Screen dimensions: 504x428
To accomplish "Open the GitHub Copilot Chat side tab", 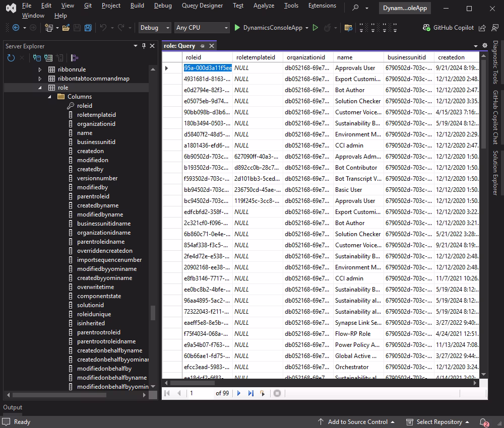I will [x=495, y=117].
